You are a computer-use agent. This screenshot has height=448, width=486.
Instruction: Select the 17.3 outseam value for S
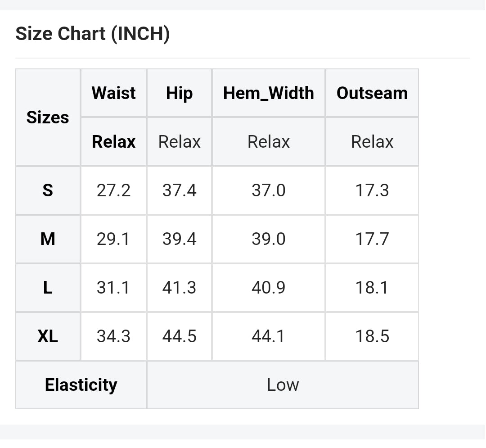point(372,190)
